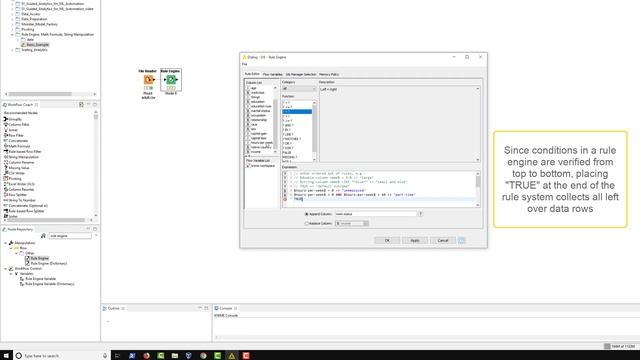The width and height of the screenshot is (640, 360).
Task: Open Windows Start menu
Action: [6, 356]
